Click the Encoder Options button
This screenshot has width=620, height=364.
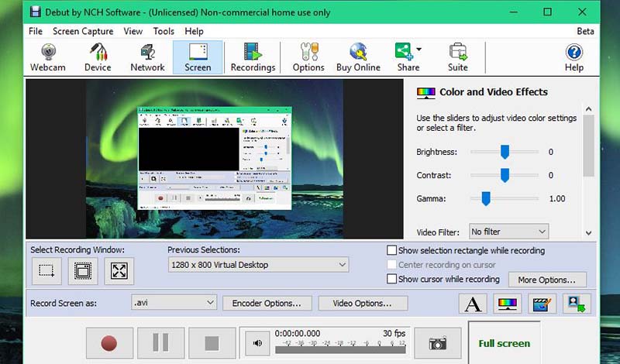[x=267, y=304]
